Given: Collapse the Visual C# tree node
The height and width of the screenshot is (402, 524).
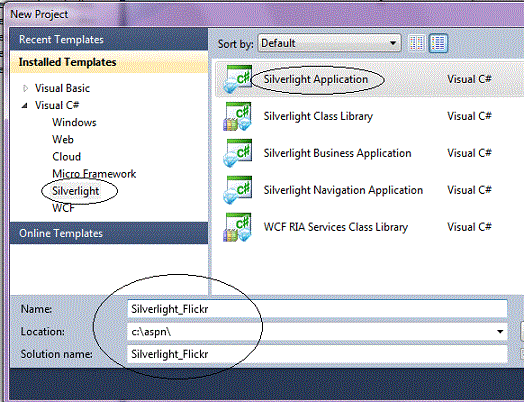Looking at the screenshot, I should (x=24, y=106).
